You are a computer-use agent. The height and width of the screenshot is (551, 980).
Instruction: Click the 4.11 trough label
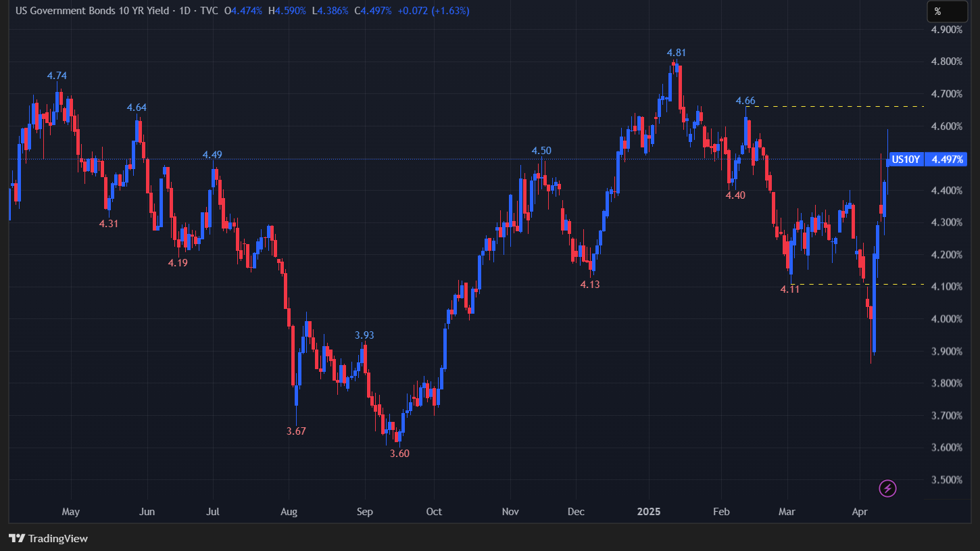(790, 289)
